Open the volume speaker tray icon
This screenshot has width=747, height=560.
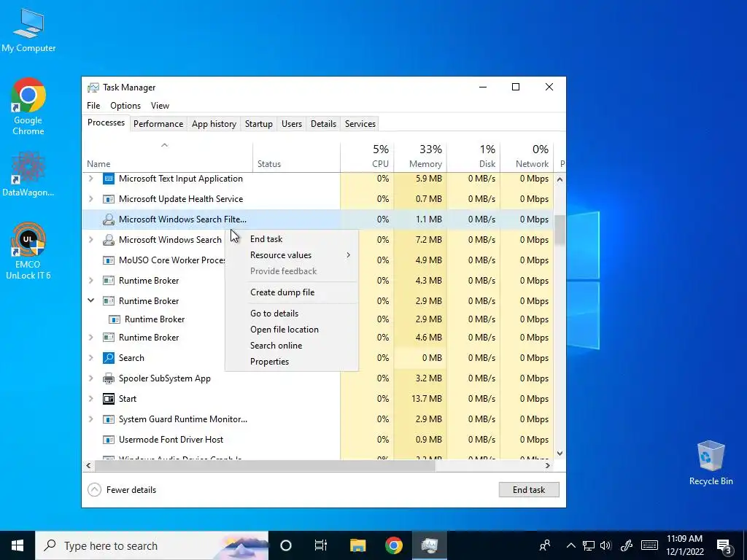tap(606, 545)
